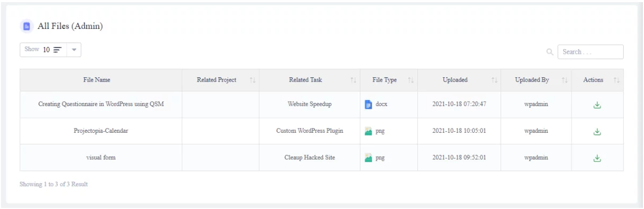The height and width of the screenshot is (209, 644).
Task: Sort table by File Type
Action: [x=410, y=81]
